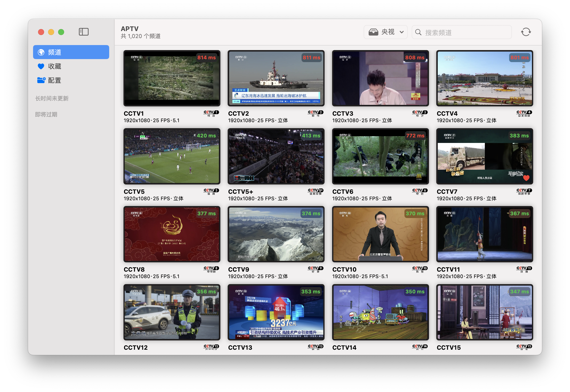
Task: Click the search magnifier icon
Action: click(x=418, y=32)
